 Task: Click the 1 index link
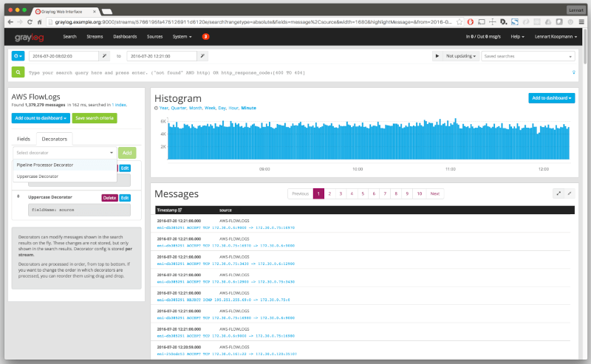pos(119,105)
